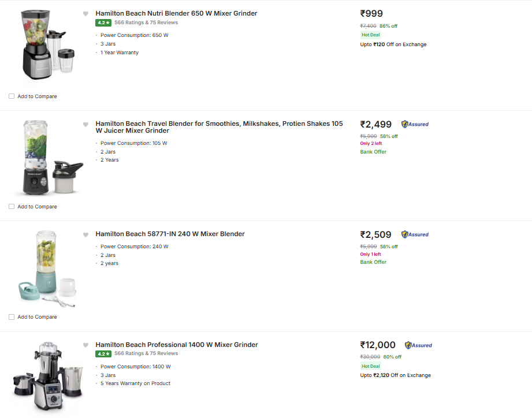Open Hamilton Beach Professional 1400 W Mixer Grinder
Viewport: 532px width, 418px height.
[x=176, y=345]
